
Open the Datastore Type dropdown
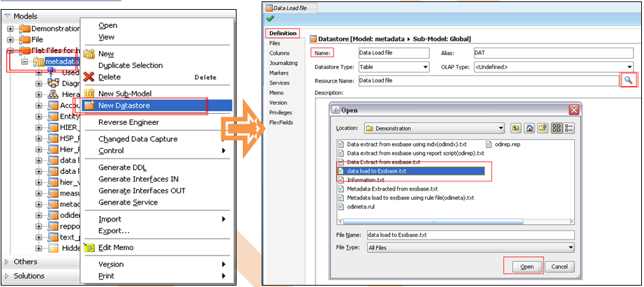point(425,66)
